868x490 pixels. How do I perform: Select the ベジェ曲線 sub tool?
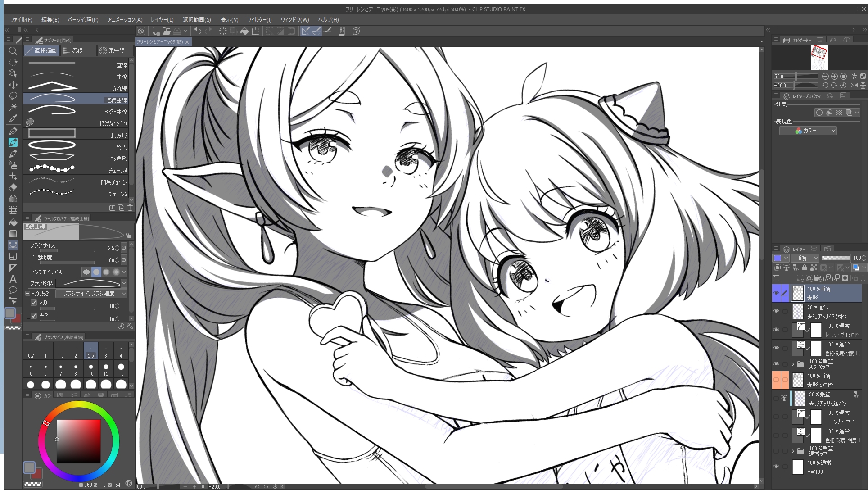[77, 111]
